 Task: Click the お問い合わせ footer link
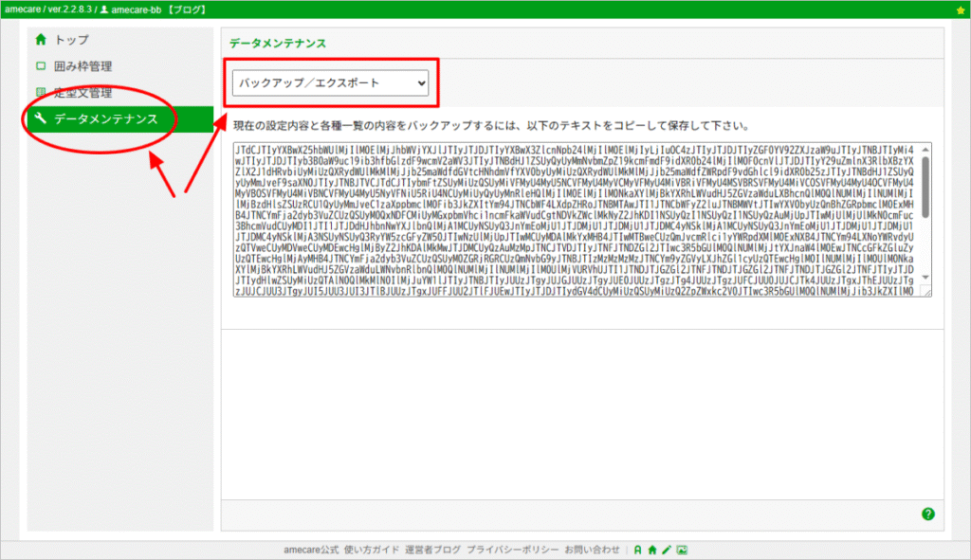[592, 550]
